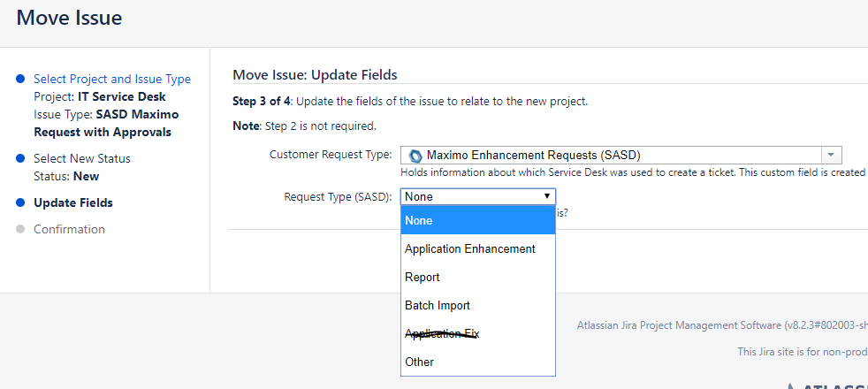Choose None in the request type list
This screenshot has height=389, width=868.
click(x=478, y=220)
